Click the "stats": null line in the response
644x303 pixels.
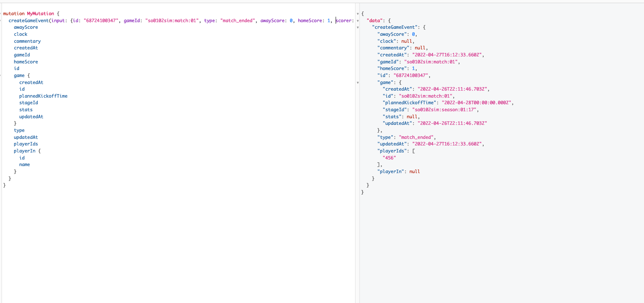401,117
